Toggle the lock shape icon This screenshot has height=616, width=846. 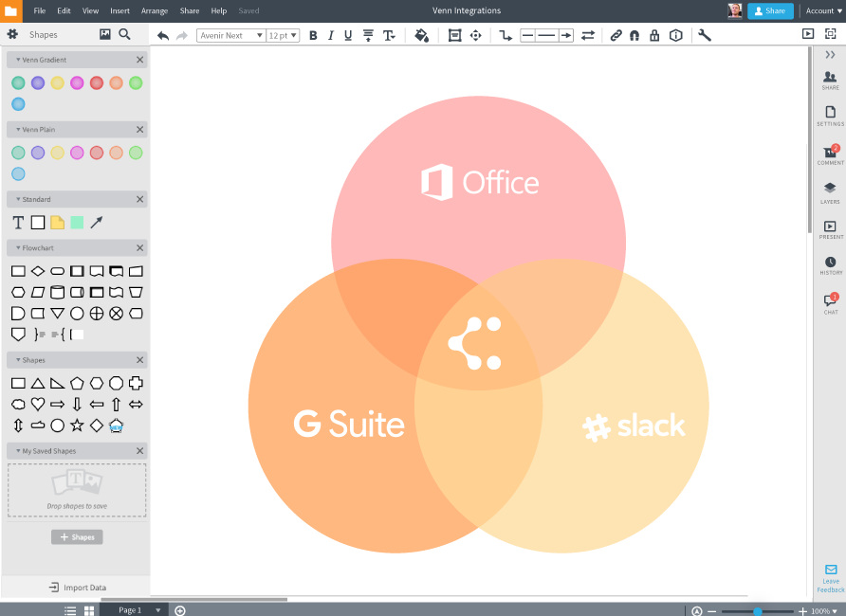pyautogui.click(x=654, y=36)
